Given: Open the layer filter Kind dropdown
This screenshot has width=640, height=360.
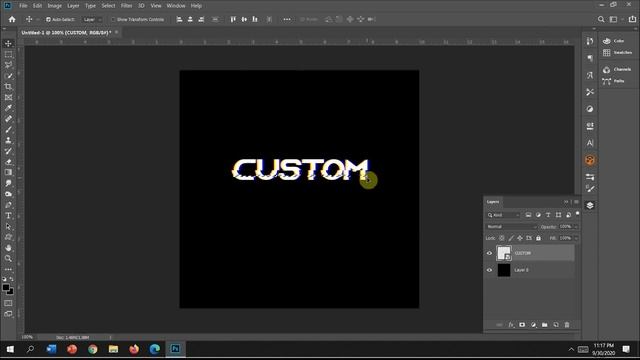Looking at the screenshot, I should tap(503, 215).
